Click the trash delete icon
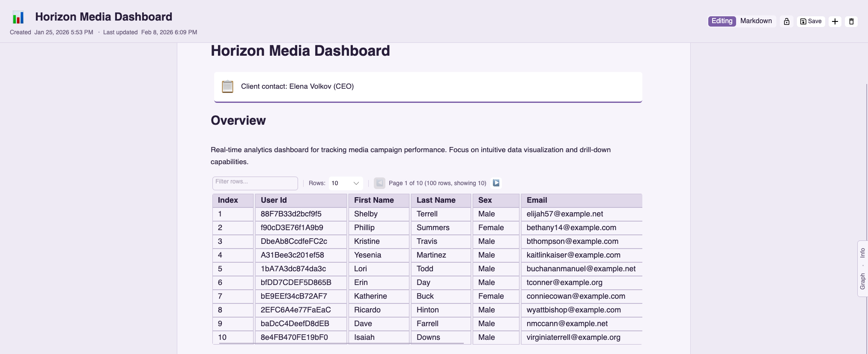Viewport: 868px width, 354px height. (851, 21)
